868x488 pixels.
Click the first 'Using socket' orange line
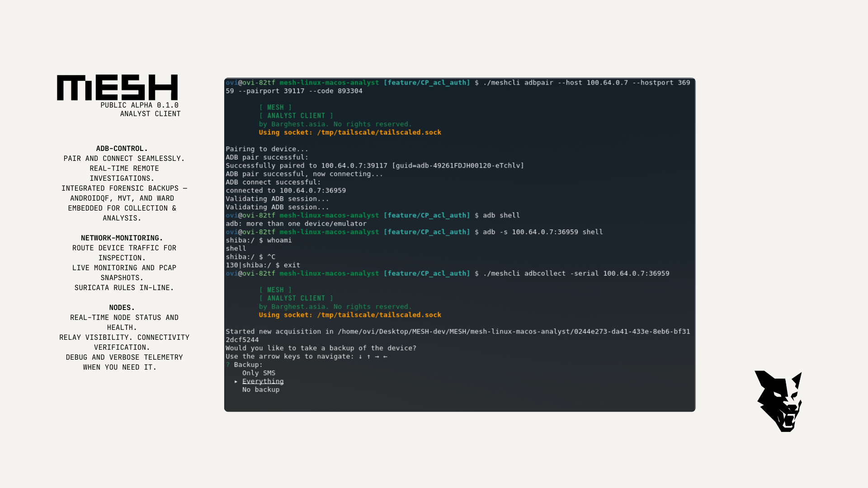point(350,132)
